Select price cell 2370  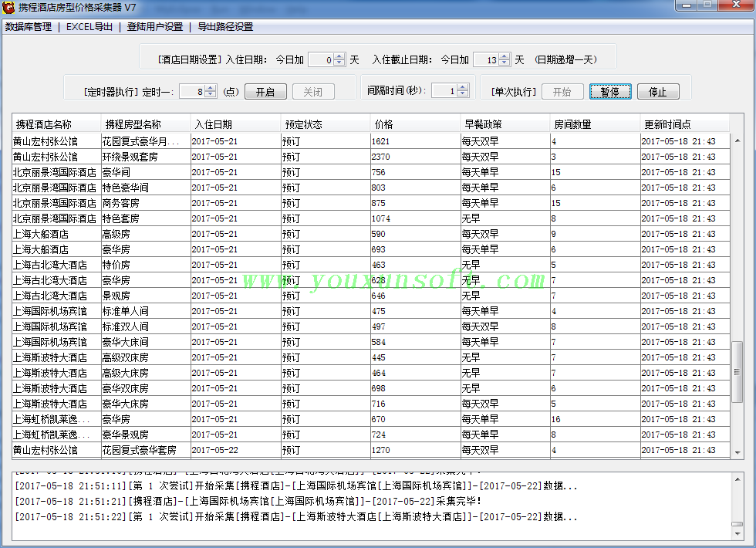415,157
